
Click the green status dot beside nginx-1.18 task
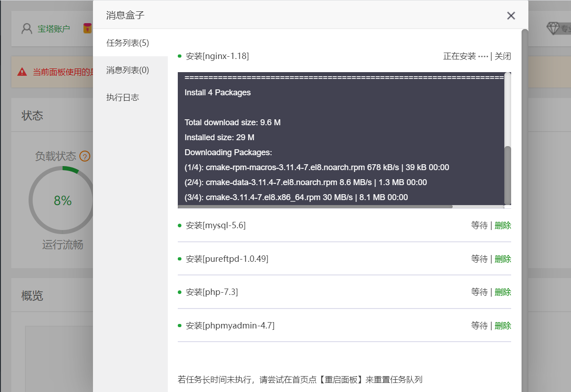pyautogui.click(x=179, y=56)
